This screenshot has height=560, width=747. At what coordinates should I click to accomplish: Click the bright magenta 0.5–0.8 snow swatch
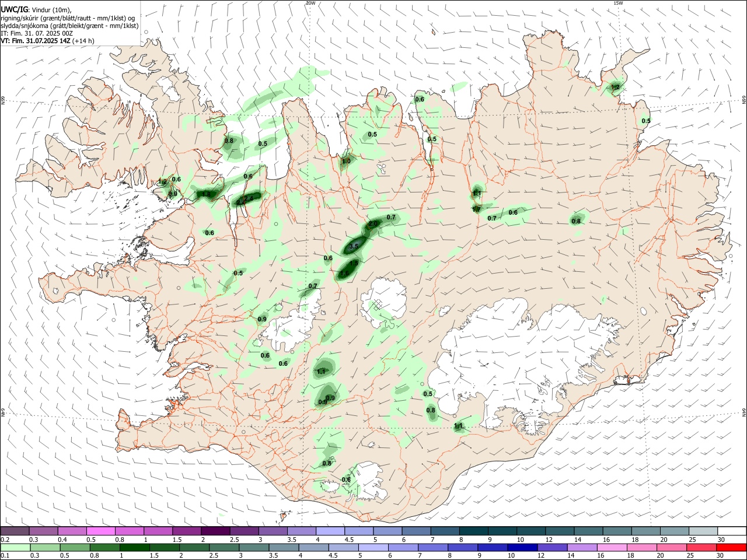point(101,531)
